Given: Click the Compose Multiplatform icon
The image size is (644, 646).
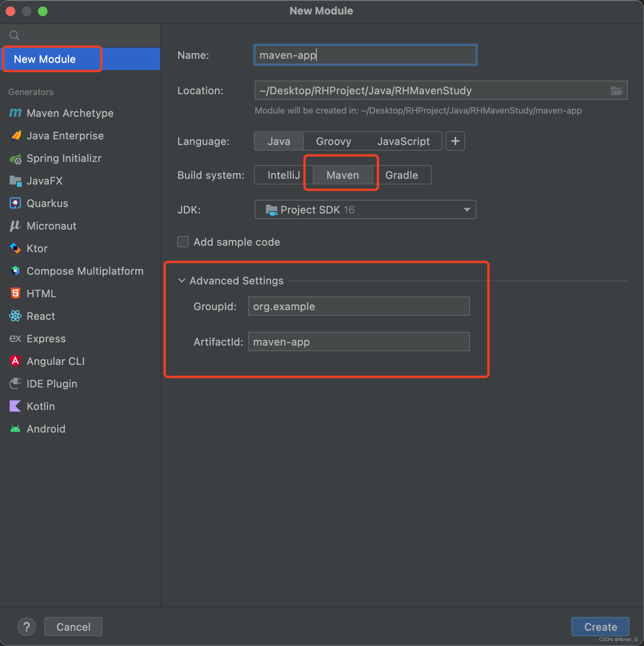Looking at the screenshot, I should 15,271.
